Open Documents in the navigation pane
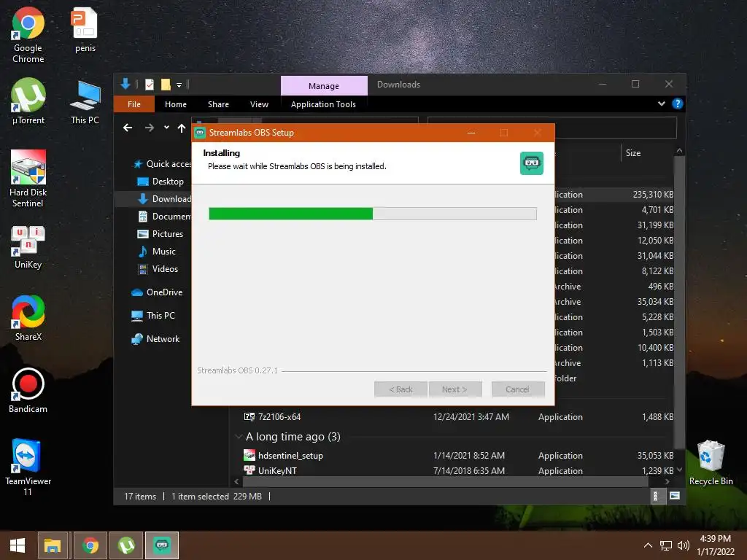This screenshot has width=747, height=560. tap(164, 216)
